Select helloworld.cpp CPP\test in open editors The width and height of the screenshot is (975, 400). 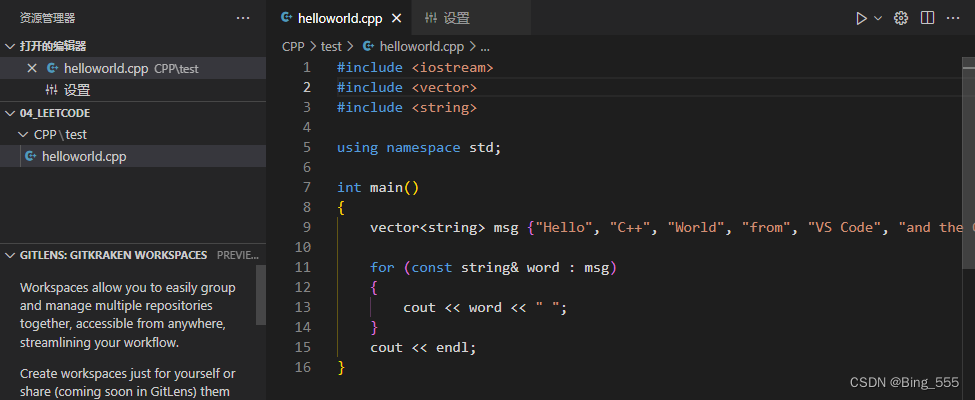coord(133,68)
